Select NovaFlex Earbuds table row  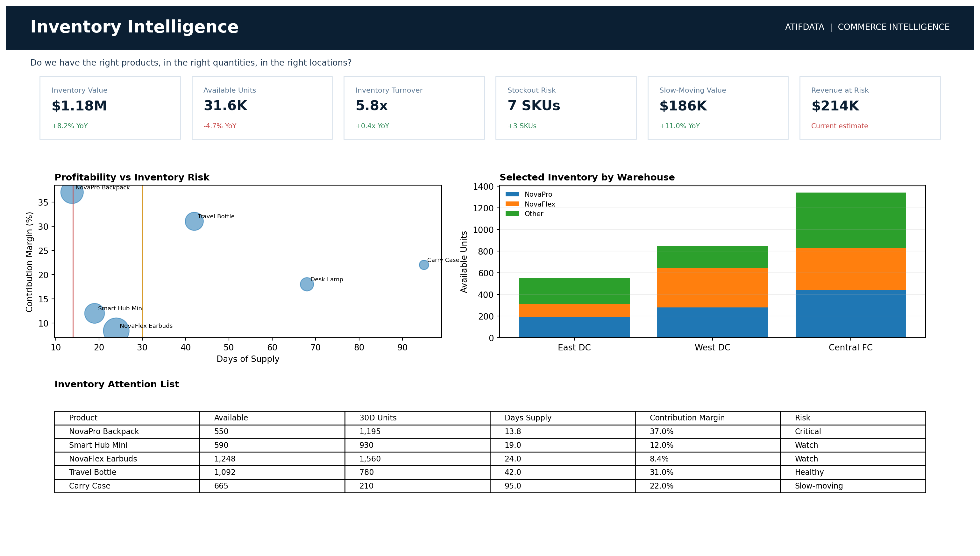(490, 459)
